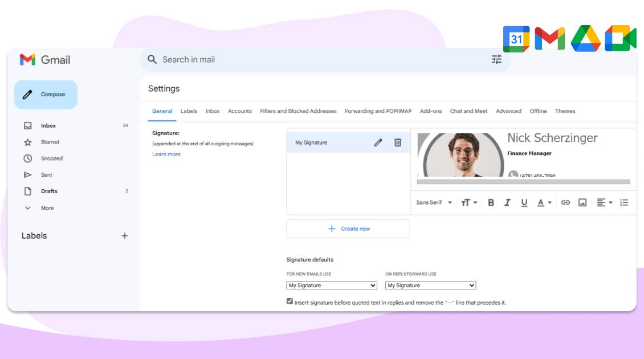Toggle italic formatting
Image resolution: width=644 pixels, height=359 pixels.
point(507,202)
